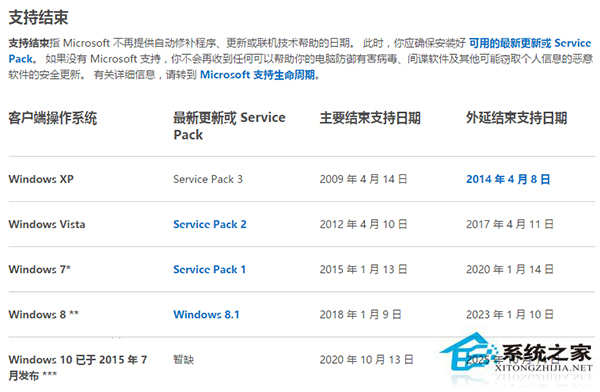Click the Service Pack 3 cell
This screenshot has height=392, width=600.
coord(208,179)
